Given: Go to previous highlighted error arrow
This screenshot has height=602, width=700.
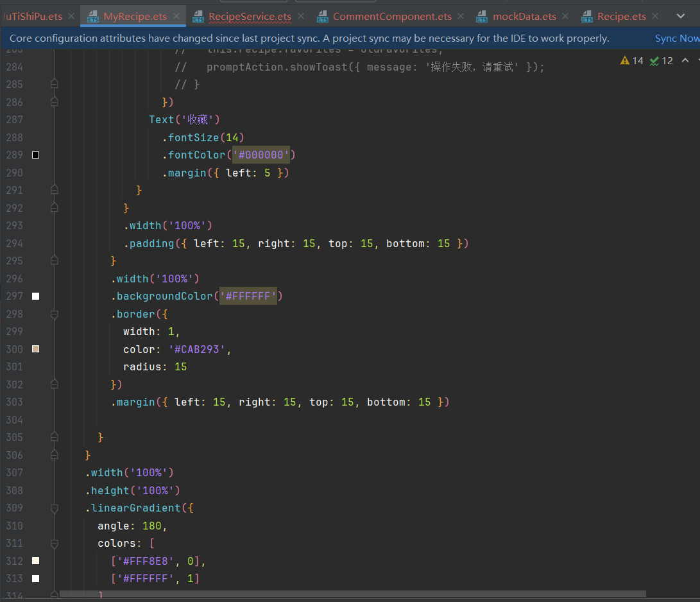Looking at the screenshot, I should point(685,60).
